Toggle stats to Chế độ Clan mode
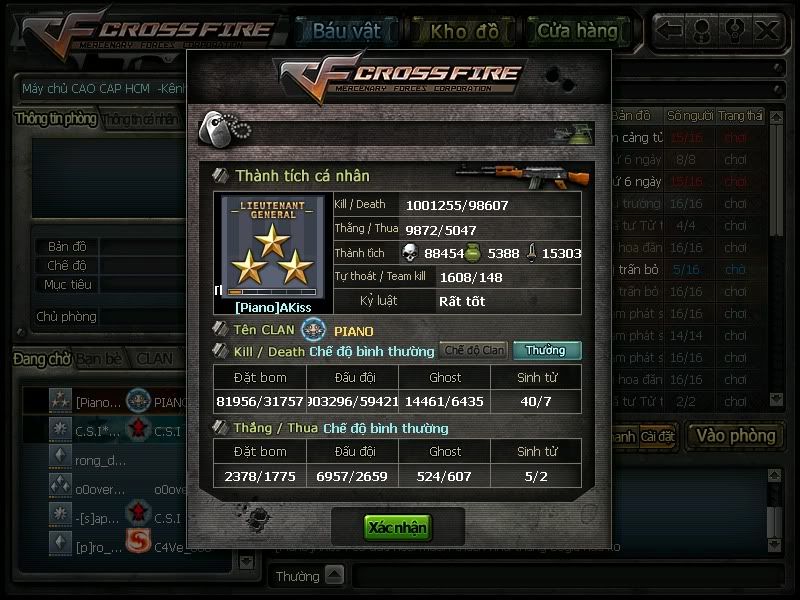This screenshot has height=600, width=800. [473, 351]
